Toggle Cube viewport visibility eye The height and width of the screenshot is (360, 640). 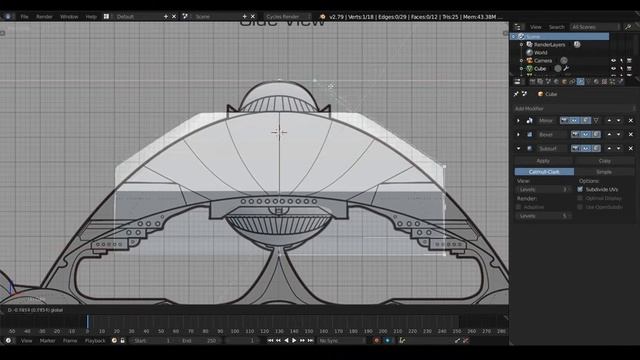[x=613, y=69]
